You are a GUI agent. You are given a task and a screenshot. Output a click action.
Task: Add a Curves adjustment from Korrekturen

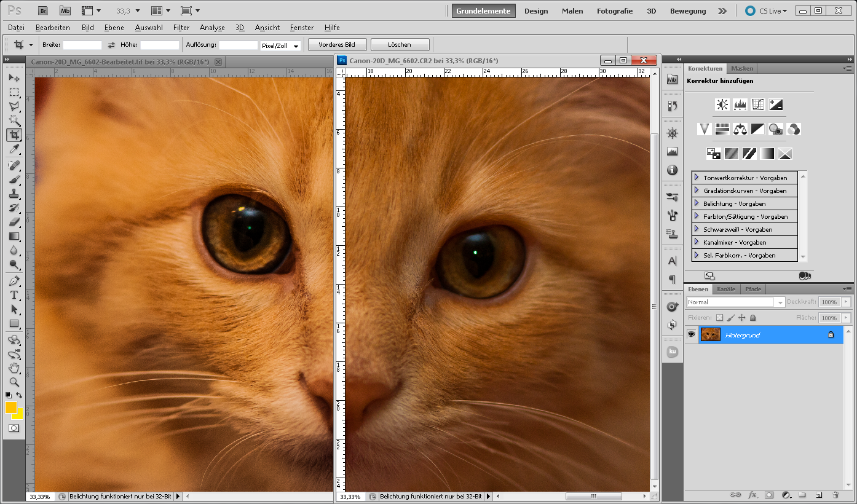tap(758, 104)
